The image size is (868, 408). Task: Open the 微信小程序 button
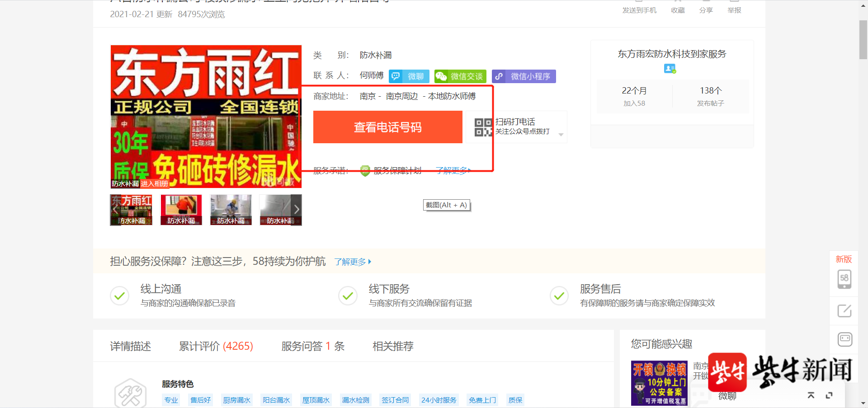click(524, 76)
